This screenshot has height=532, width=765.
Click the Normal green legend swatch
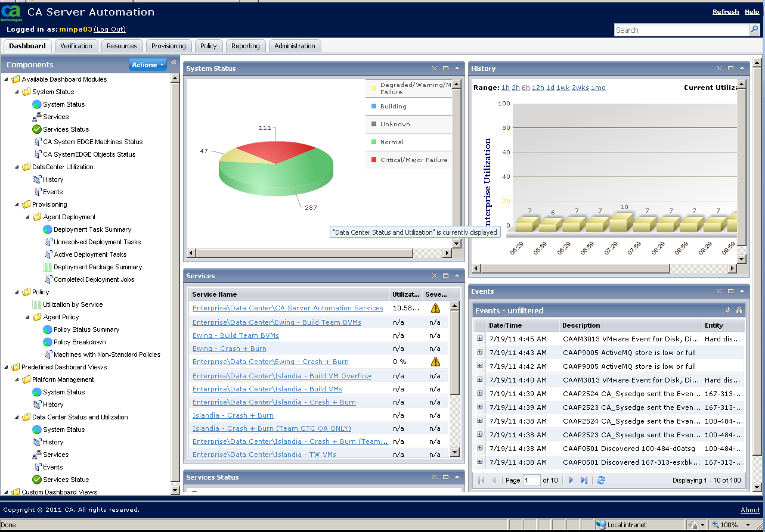(374, 142)
